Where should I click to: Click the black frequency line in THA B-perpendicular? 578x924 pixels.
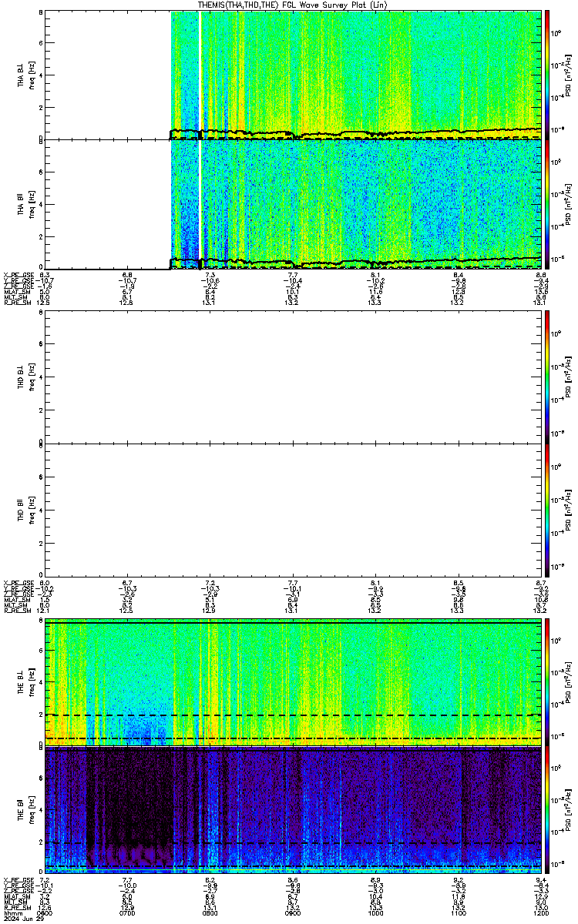coord(355,132)
